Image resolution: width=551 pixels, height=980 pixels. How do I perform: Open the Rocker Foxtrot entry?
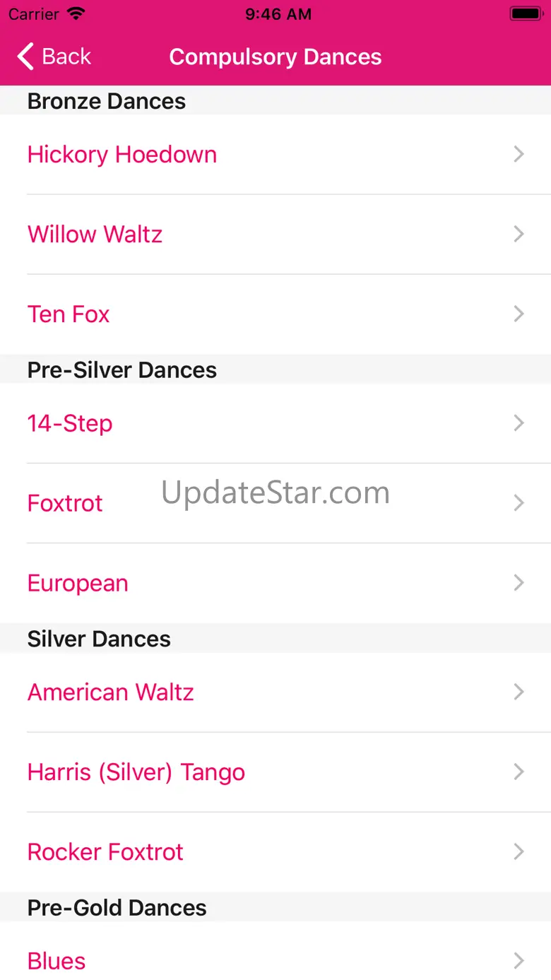point(275,851)
